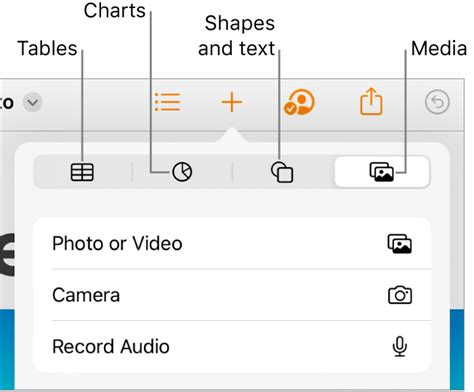Click the Undo arrow button
Screen dimensions: 474x392
(437, 102)
